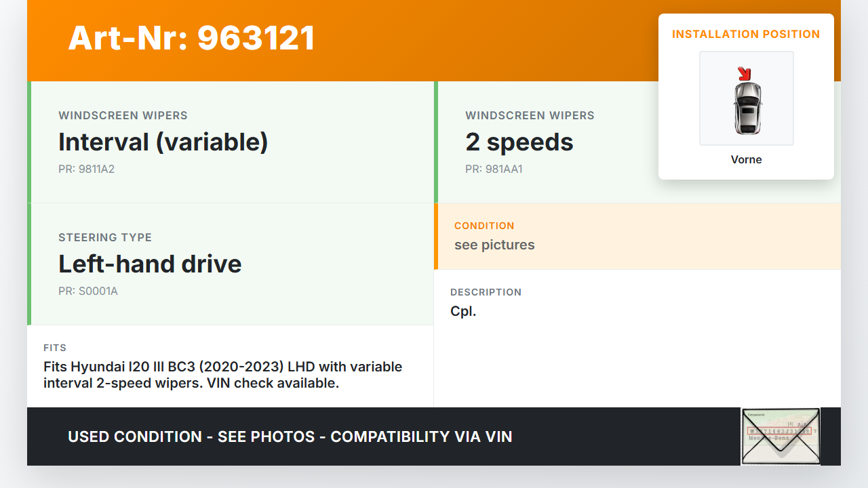868x488 pixels.
Task: Click the PR: 9811A2 code
Action: tap(87, 169)
